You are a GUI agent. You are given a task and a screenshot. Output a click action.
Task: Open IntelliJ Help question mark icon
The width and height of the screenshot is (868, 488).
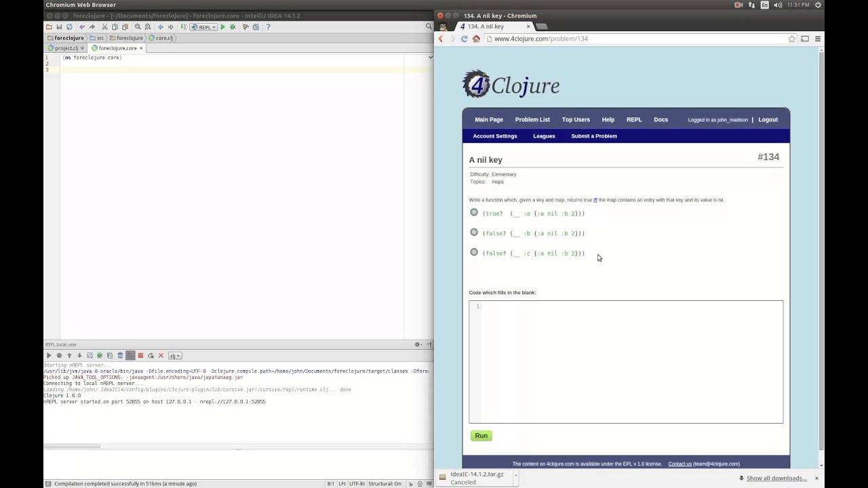(x=268, y=27)
